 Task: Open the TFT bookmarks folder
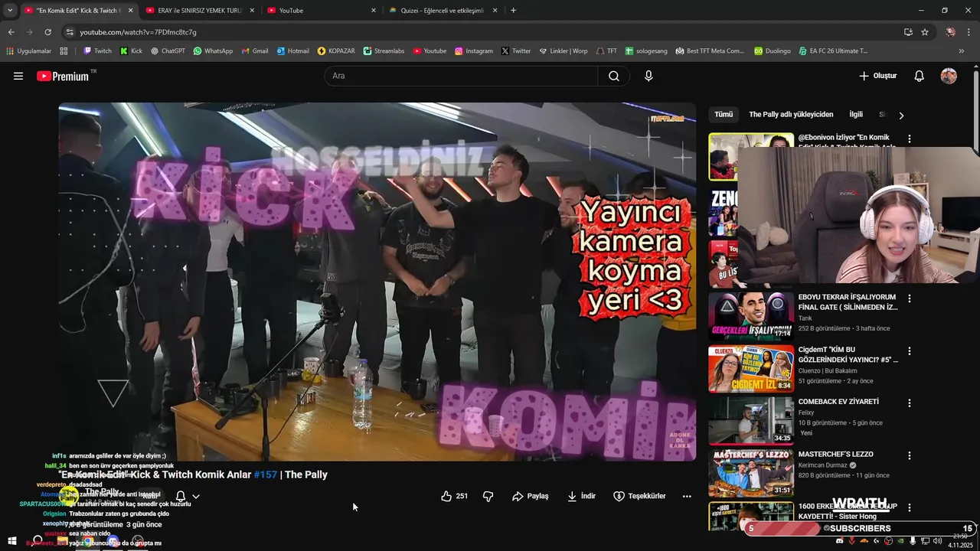click(606, 51)
